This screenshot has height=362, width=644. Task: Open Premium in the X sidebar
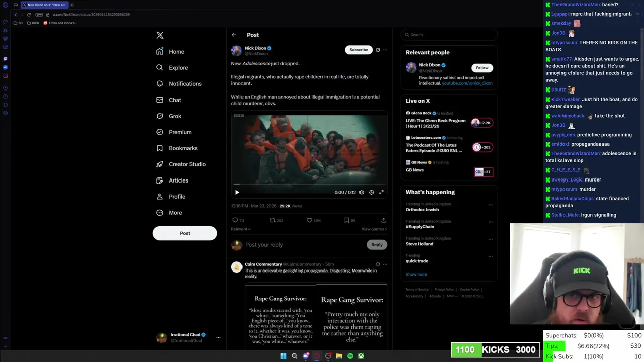click(x=174, y=132)
